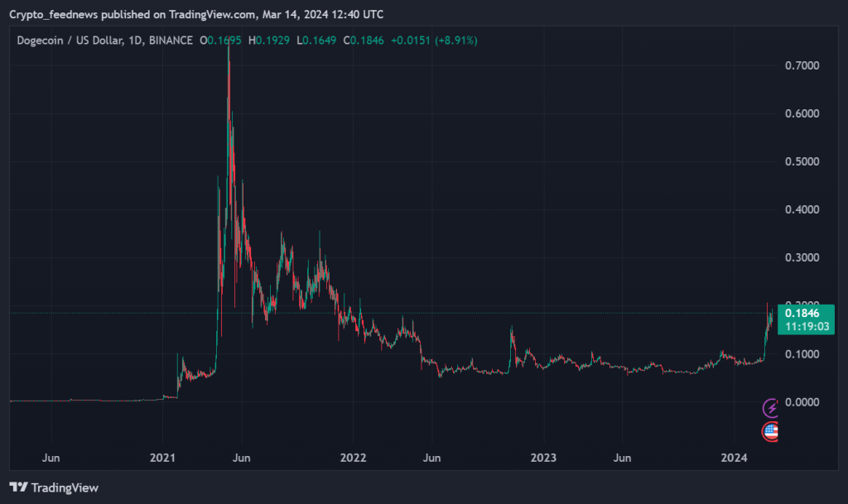Click the TradingView logo icon

[18, 487]
